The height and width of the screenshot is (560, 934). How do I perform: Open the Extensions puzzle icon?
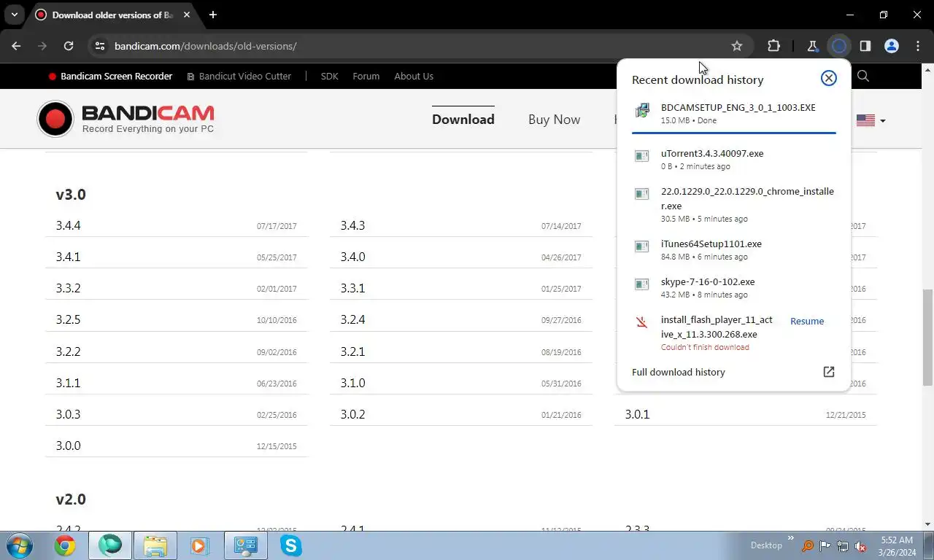[x=773, y=46]
